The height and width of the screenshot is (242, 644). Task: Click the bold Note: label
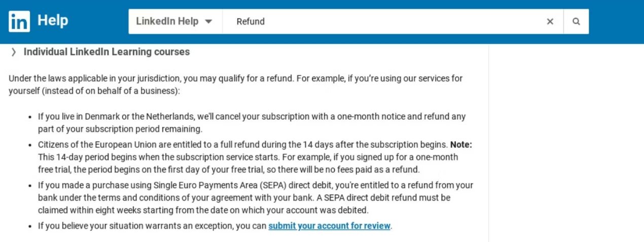pos(461,145)
